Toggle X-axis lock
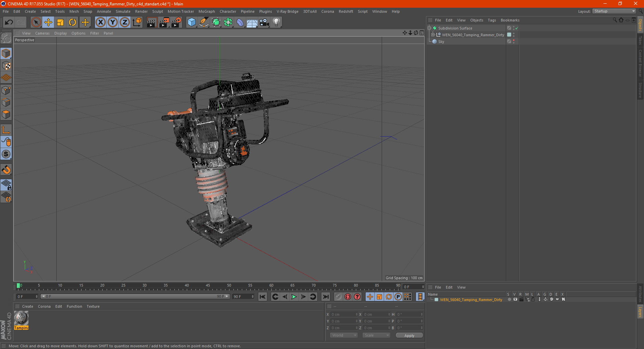644x349 pixels. pos(100,22)
